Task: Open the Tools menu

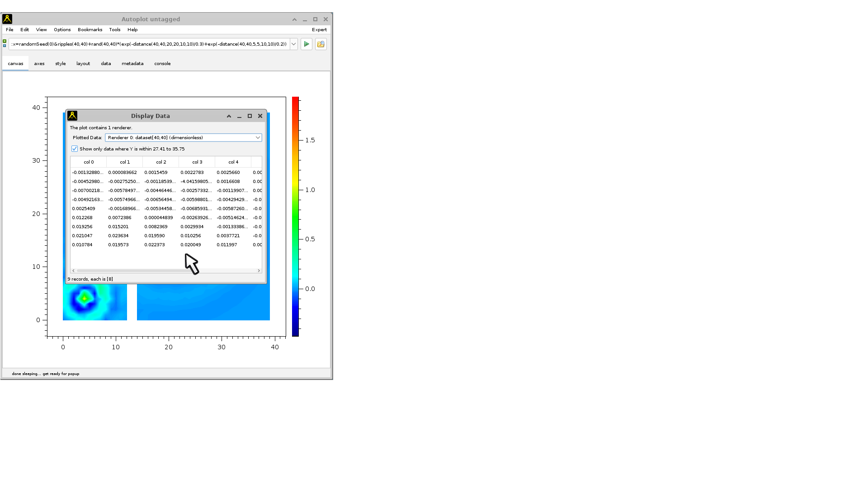Action: pos(114,30)
